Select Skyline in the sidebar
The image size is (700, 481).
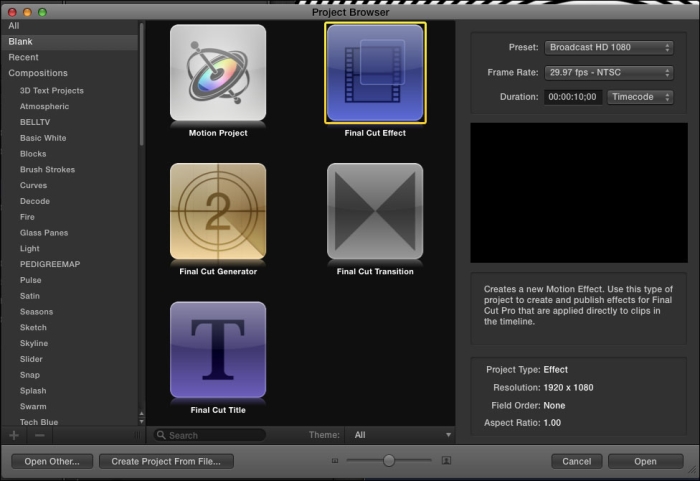[34, 343]
